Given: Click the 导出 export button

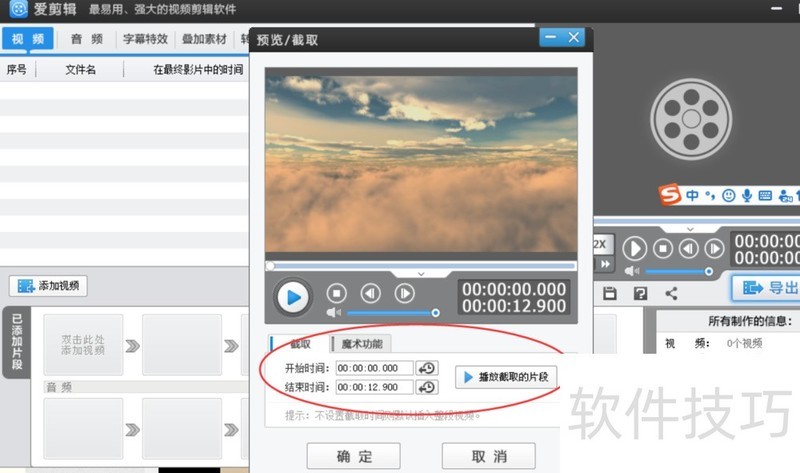Looking at the screenshot, I should pos(768,288).
